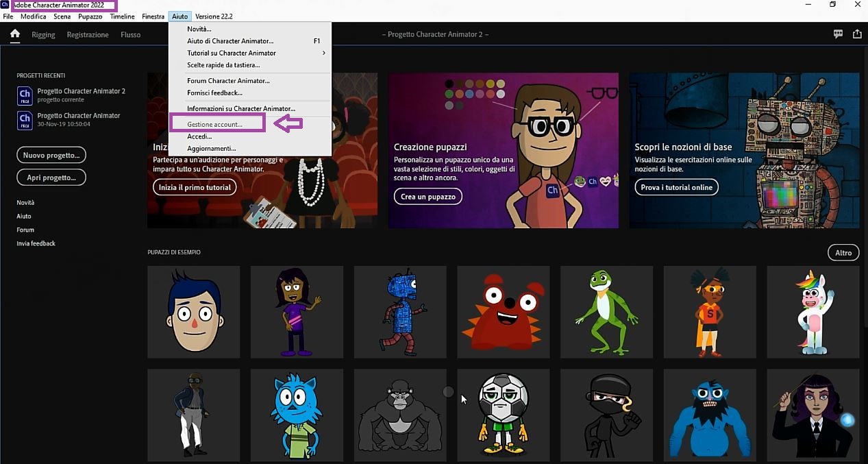
Task: Open the wizard woman with wand puppet
Action: 813,415
